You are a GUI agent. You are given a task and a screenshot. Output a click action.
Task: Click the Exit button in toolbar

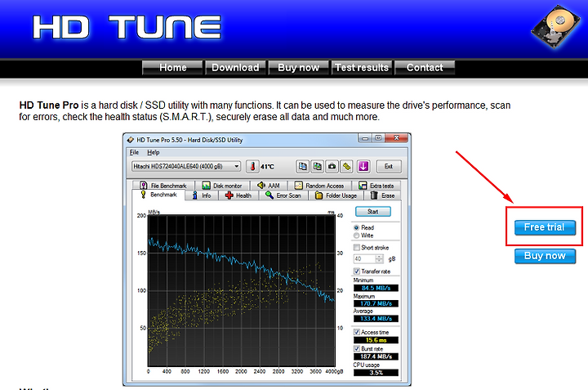click(x=389, y=166)
